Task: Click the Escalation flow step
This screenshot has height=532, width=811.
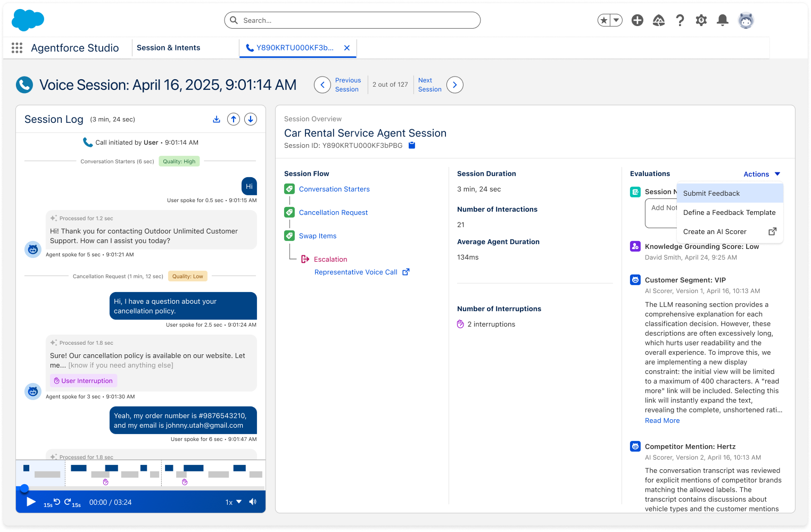Action: 330,259
